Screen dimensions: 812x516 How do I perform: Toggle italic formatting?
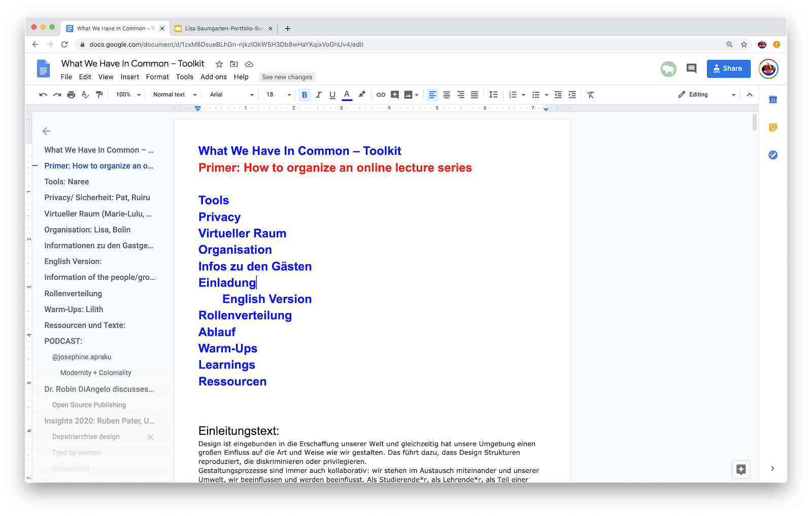(x=319, y=95)
